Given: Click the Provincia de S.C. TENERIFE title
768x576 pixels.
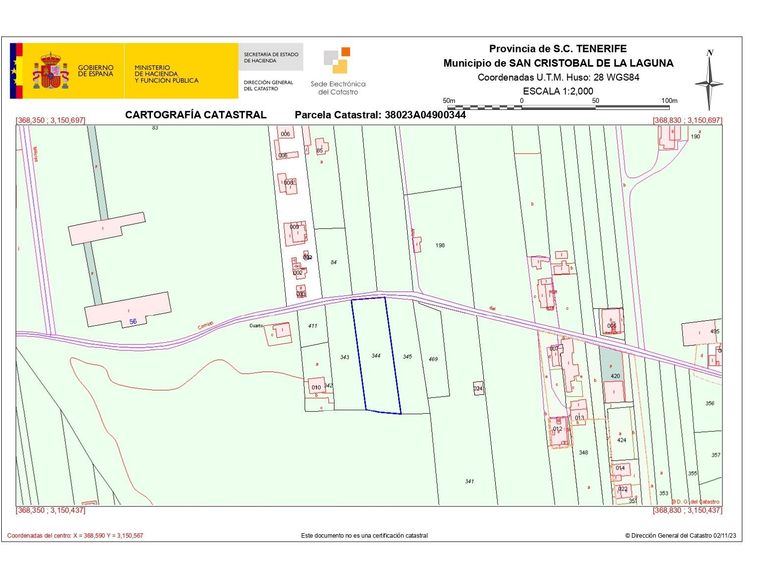Looking at the screenshot, I should (558, 48).
